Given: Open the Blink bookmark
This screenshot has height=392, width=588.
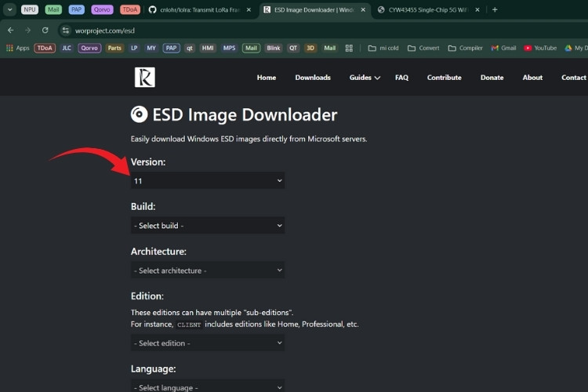Looking at the screenshot, I should coord(274,48).
